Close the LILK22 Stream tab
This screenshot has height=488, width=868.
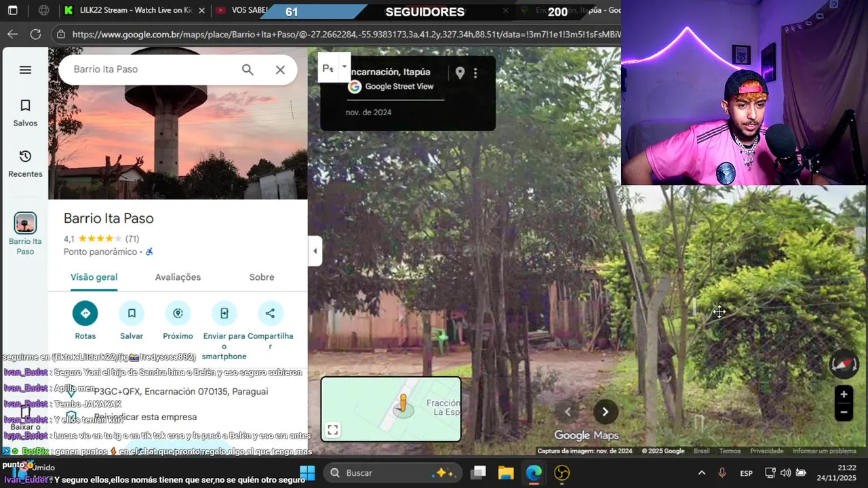point(201,11)
